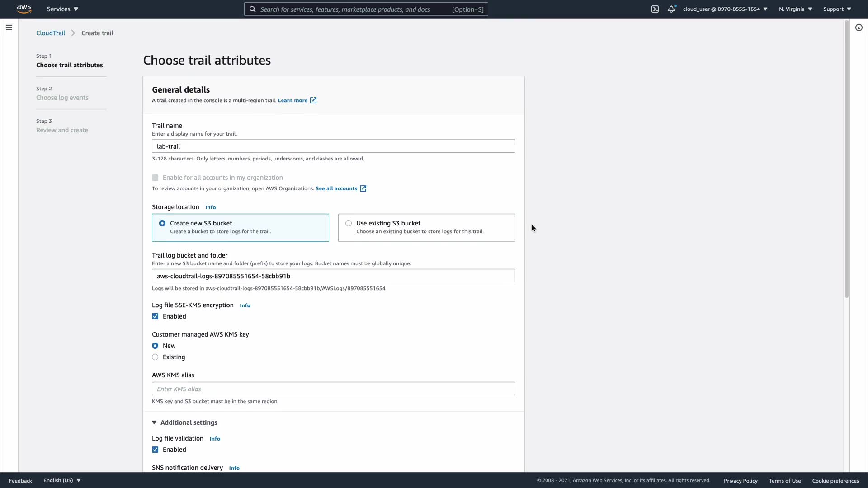The image size is (868, 488).
Task: Select Use existing S3 bucket option
Action: (x=349, y=223)
